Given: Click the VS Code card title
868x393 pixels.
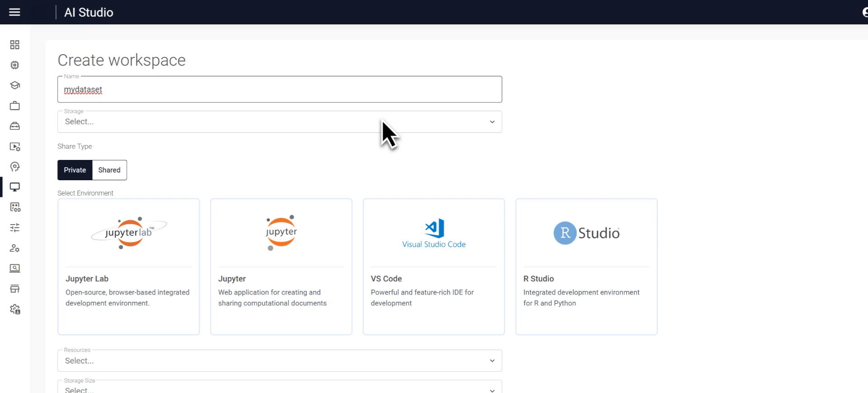Looking at the screenshot, I should [x=386, y=279].
